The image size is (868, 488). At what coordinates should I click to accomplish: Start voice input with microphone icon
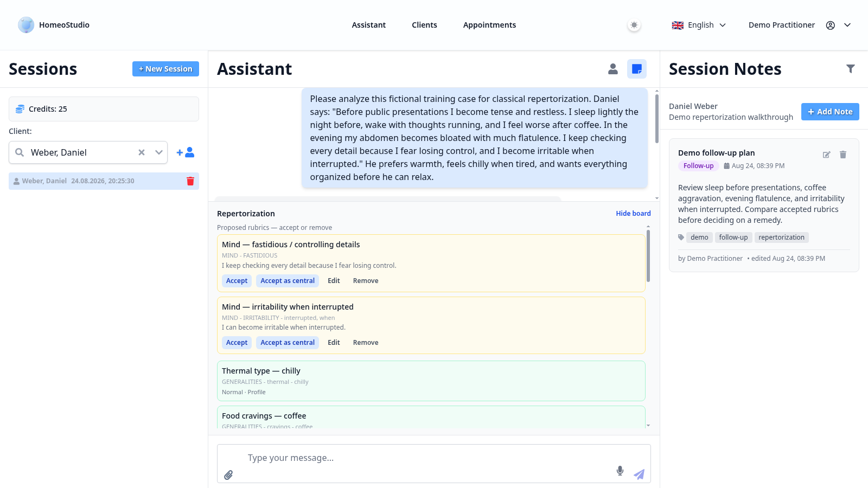coord(620,471)
